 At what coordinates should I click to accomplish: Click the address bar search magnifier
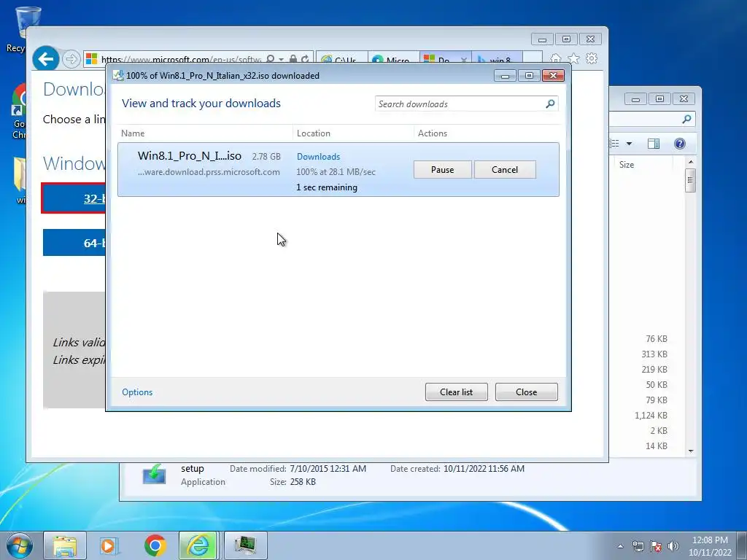coord(270,59)
